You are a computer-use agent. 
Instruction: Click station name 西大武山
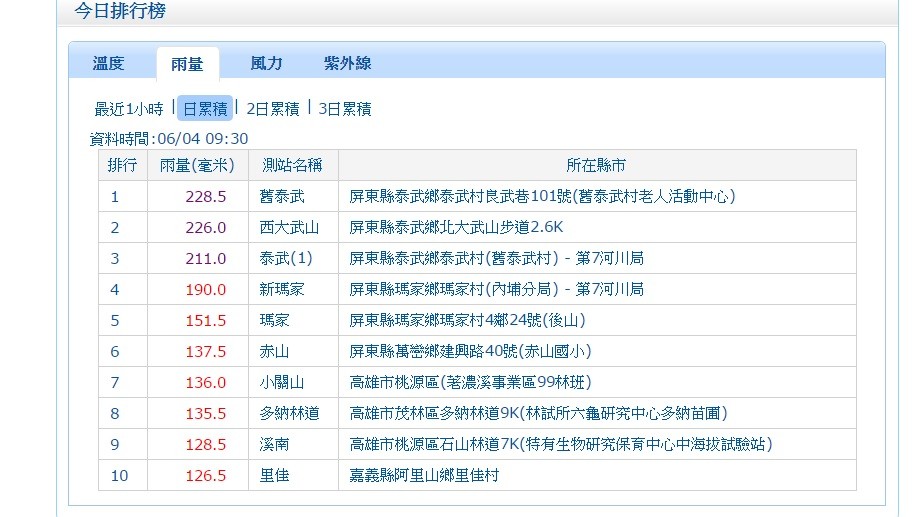pyautogui.click(x=289, y=227)
